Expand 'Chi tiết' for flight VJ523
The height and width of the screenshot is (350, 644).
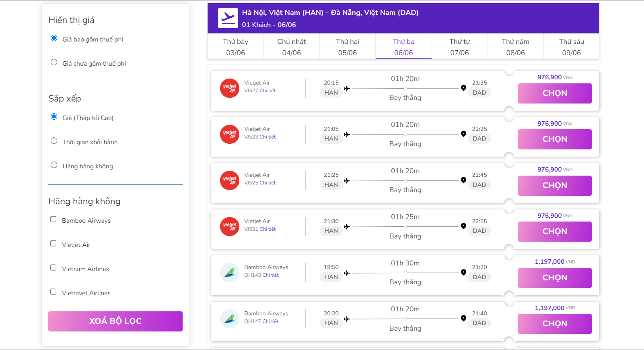pyautogui.click(x=267, y=137)
